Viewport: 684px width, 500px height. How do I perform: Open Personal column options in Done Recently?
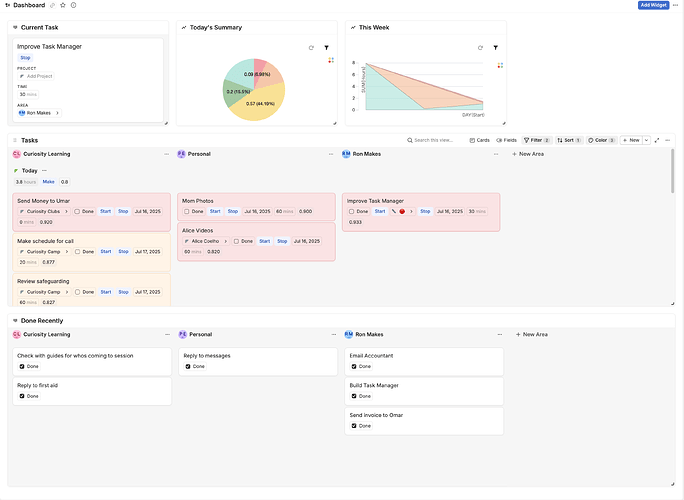334,335
